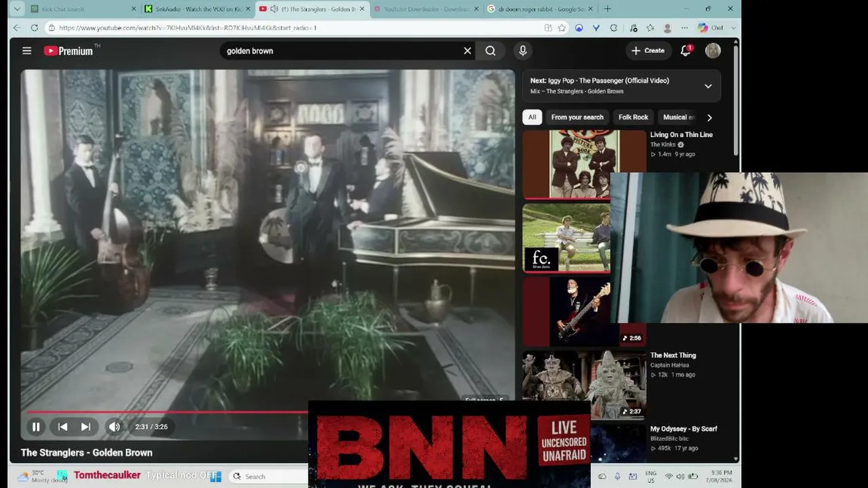Bookmark this page with star icon
868x488 pixels.
point(562,28)
